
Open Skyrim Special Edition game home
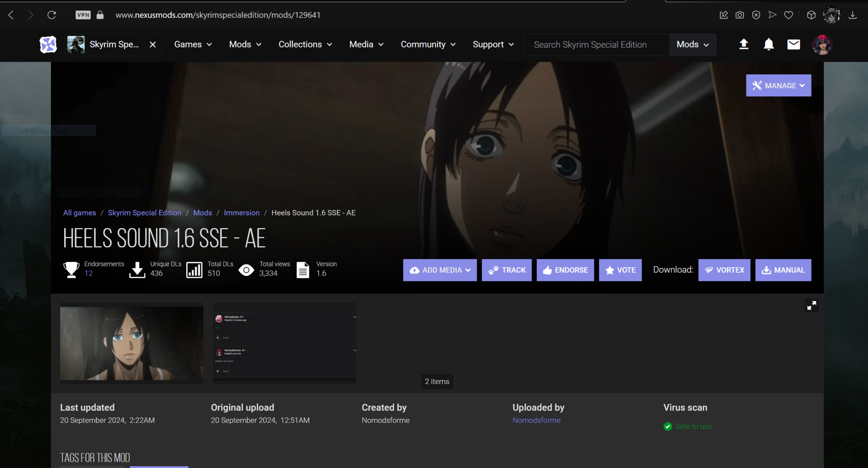tap(104, 45)
